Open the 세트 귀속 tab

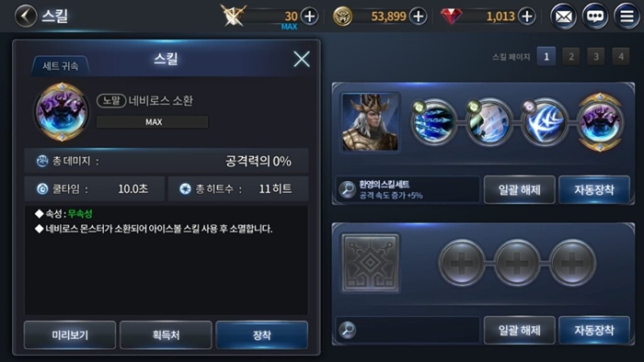pyautogui.click(x=61, y=65)
